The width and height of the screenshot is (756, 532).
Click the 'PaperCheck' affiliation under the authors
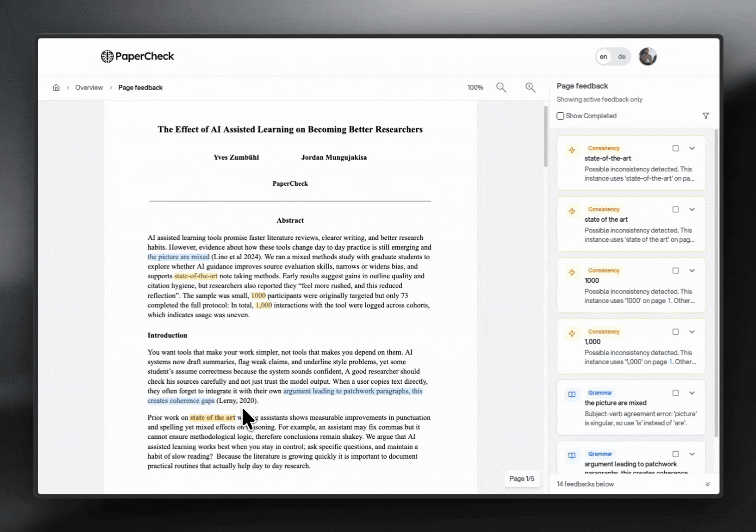[x=290, y=184]
